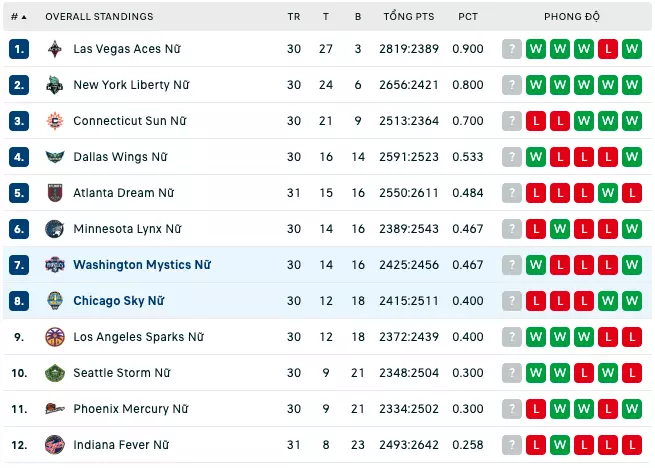Click the Phoenix Mercury team logo
The image size is (655, 468).
(55, 409)
